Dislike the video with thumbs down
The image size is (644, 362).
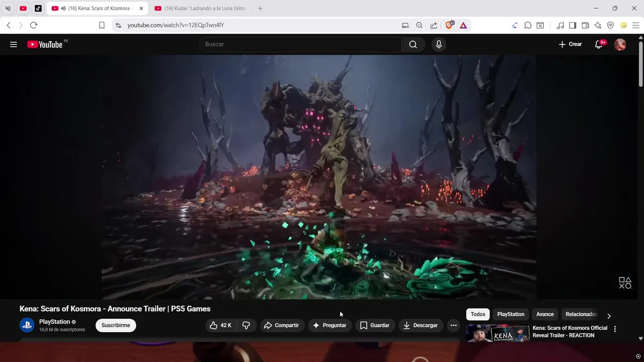tap(246, 325)
